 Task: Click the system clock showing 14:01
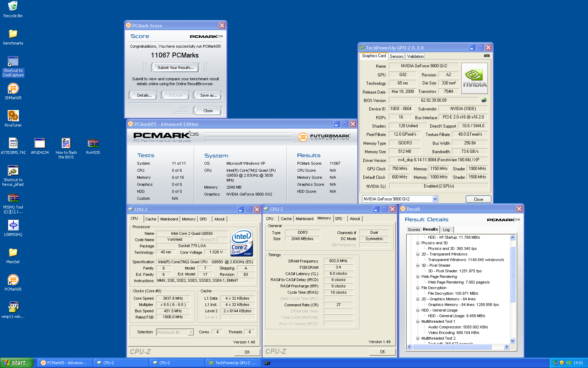578,363
